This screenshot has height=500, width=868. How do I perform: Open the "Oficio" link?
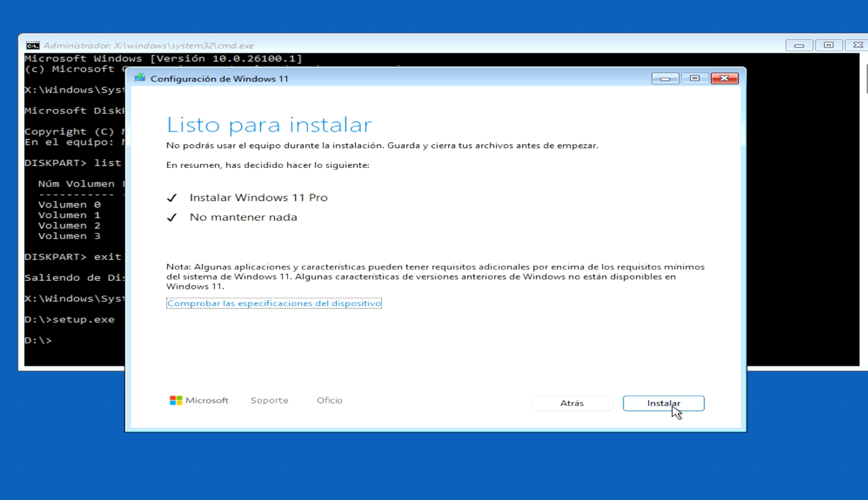tap(329, 400)
